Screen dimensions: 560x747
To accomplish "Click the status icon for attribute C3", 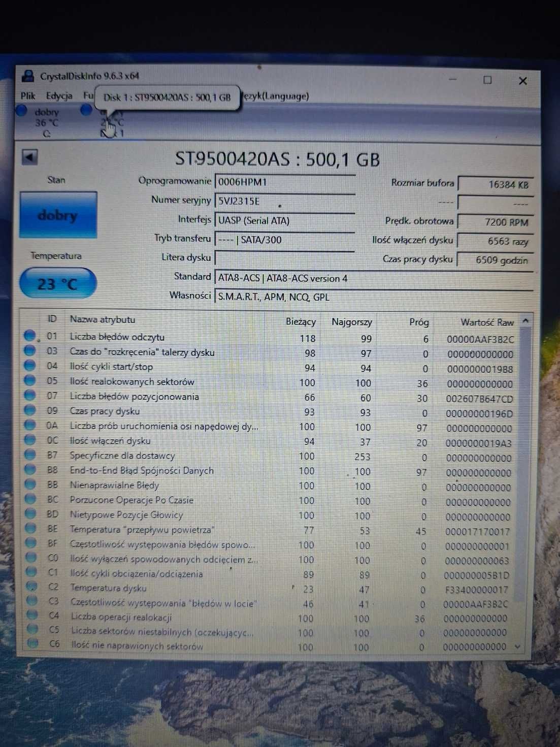I will click(32, 600).
